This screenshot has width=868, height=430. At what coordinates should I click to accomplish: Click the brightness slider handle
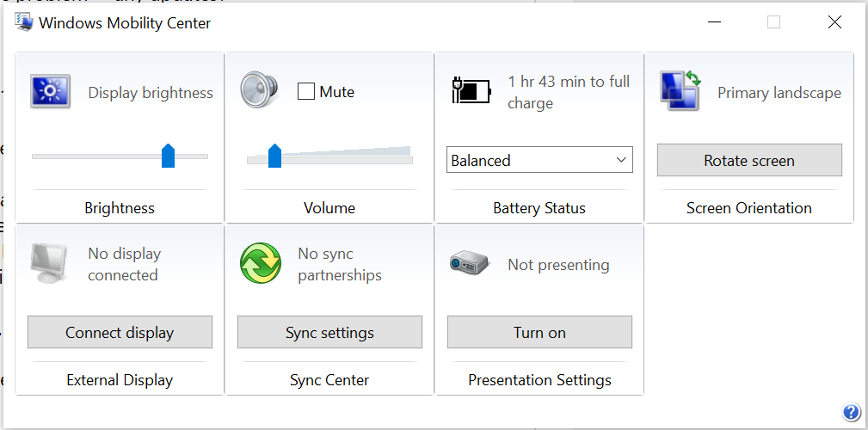(169, 156)
